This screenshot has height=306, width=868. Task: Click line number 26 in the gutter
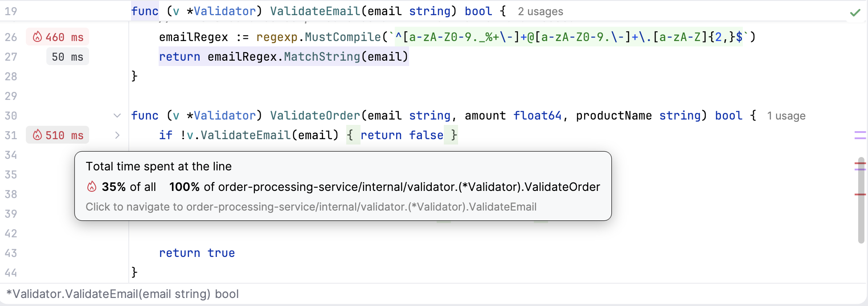pyautogui.click(x=11, y=37)
